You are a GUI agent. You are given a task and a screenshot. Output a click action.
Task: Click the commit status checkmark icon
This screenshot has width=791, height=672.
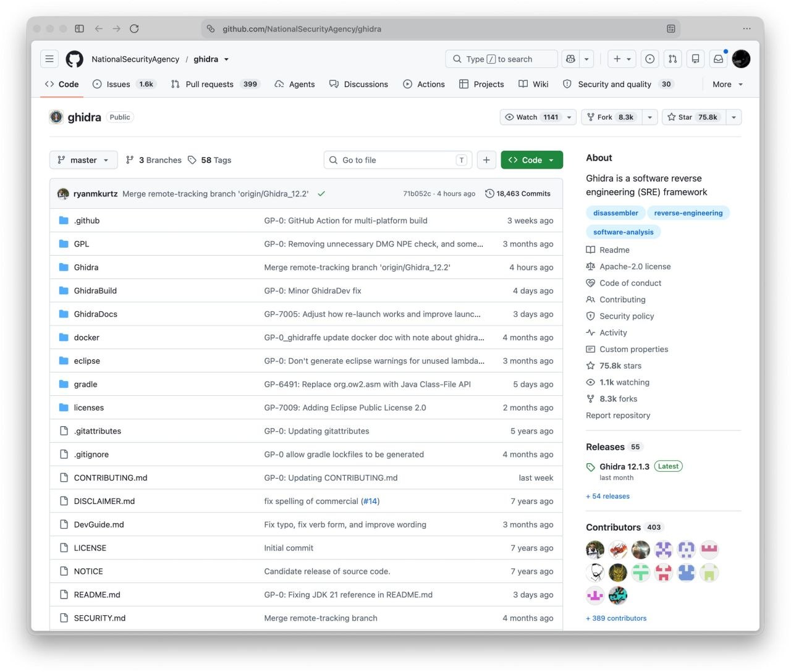coord(321,193)
